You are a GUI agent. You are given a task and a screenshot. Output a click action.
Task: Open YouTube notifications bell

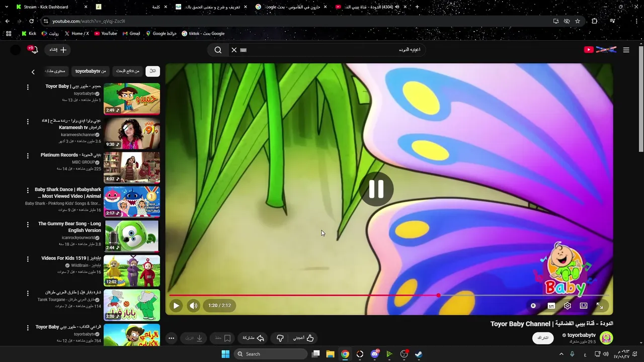point(34,50)
